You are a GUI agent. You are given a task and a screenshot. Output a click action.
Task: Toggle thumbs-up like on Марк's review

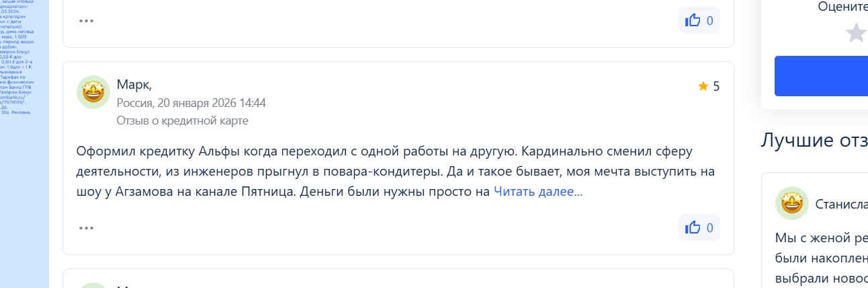click(x=699, y=227)
